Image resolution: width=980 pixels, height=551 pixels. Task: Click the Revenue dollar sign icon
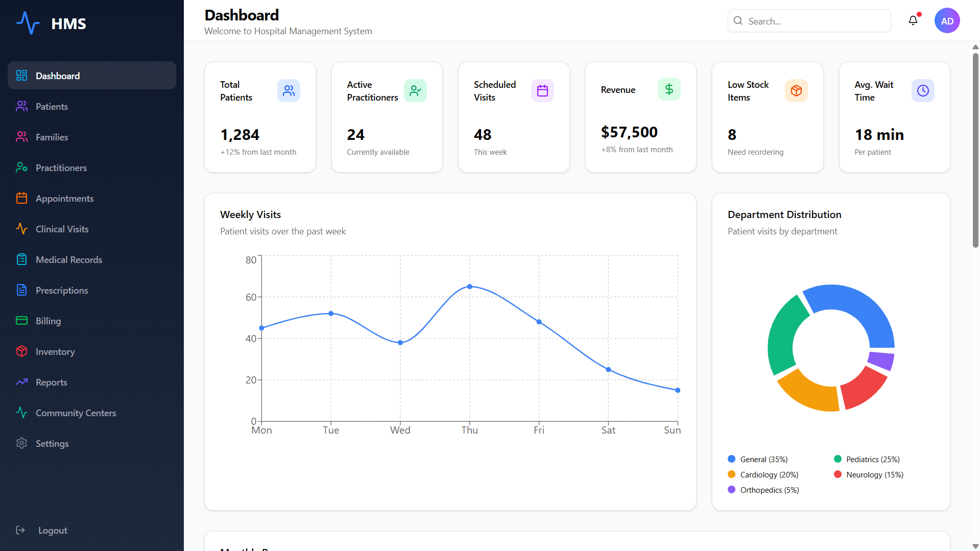pos(669,89)
